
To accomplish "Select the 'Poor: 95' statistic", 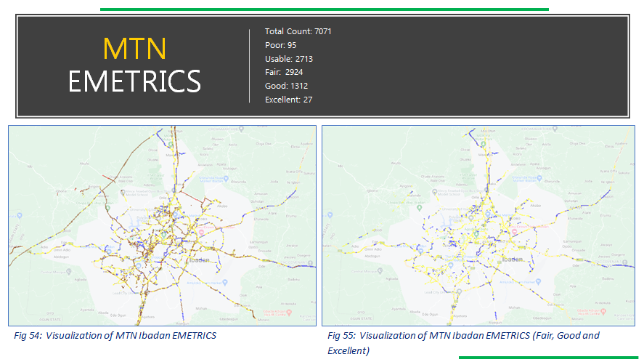I will click(280, 45).
